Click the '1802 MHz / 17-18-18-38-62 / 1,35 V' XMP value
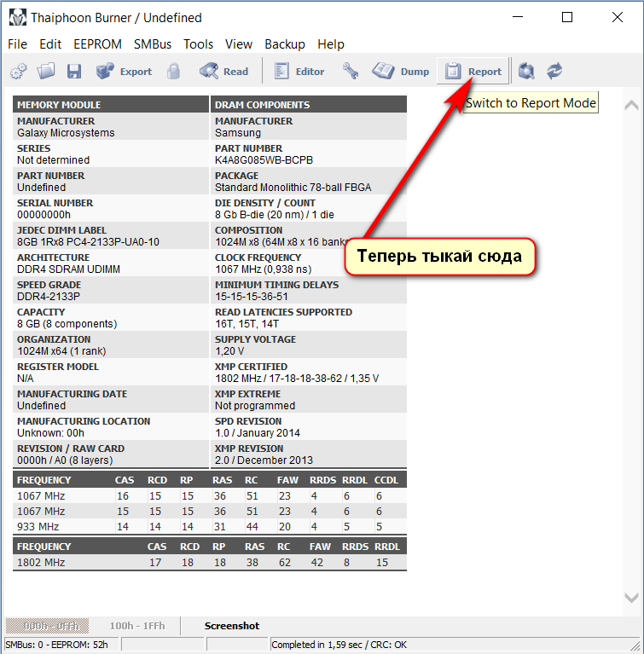The height and width of the screenshot is (654, 644). [297, 379]
